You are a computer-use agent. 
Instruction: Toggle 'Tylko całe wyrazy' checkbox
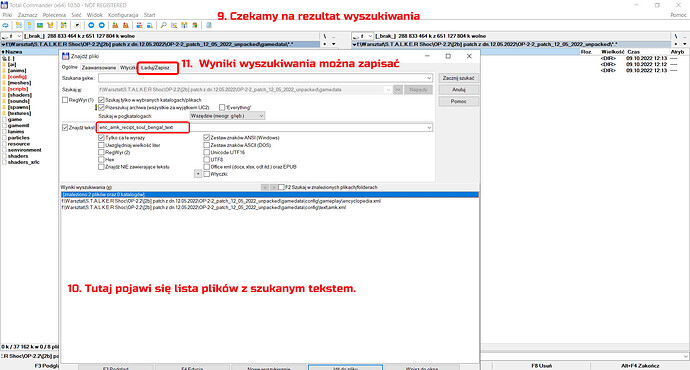tap(101, 138)
